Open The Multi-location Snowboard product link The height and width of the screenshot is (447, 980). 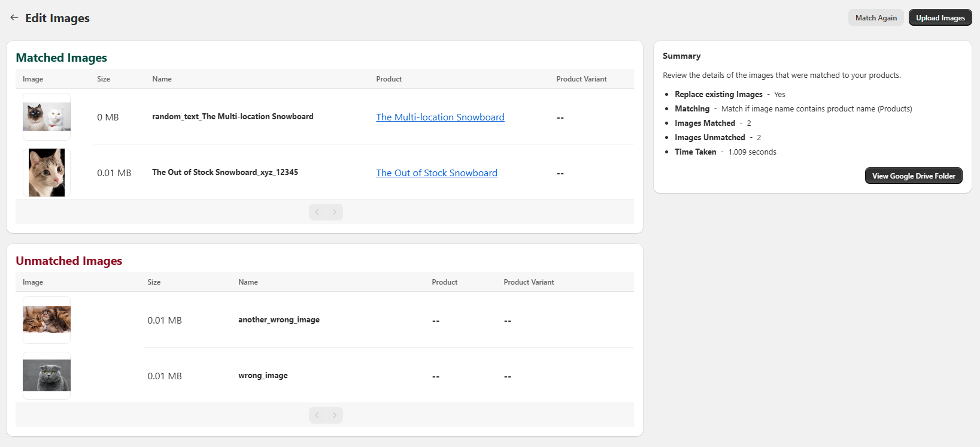point(440,117)
